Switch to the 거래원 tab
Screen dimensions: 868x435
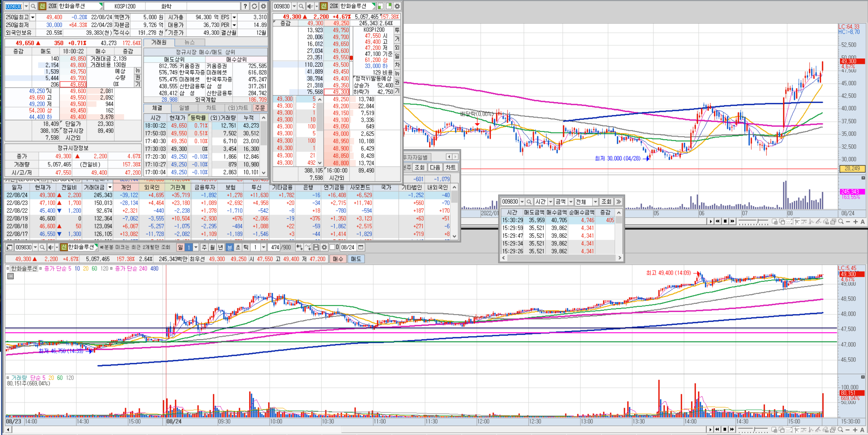pos(159,42)
